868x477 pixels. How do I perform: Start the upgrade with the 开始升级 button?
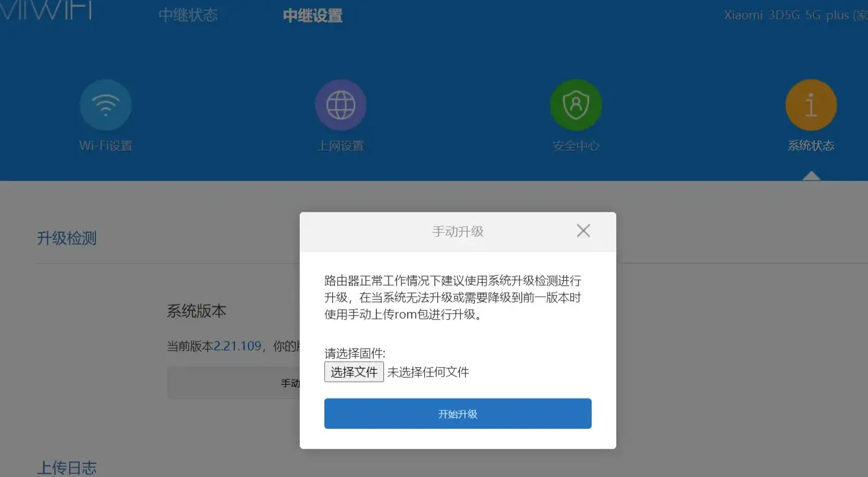(x=458, y=413)
